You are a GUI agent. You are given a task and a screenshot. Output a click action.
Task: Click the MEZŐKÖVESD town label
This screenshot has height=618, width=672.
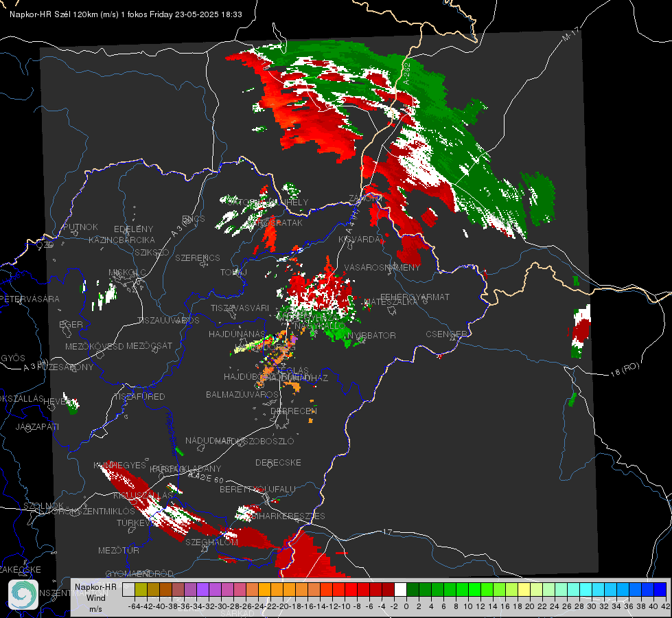tap(94, 346)
